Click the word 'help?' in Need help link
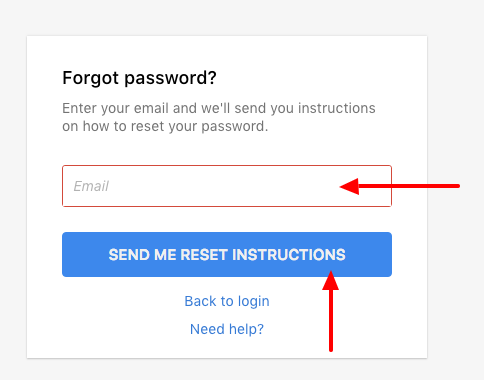The height and width of the screenshot is (380, 484). click(246, 329)
